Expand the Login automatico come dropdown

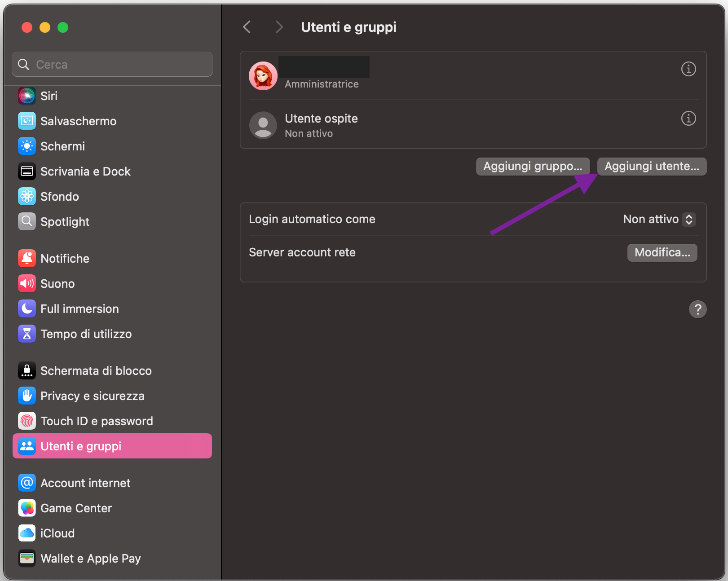click(x=688, y=219)
